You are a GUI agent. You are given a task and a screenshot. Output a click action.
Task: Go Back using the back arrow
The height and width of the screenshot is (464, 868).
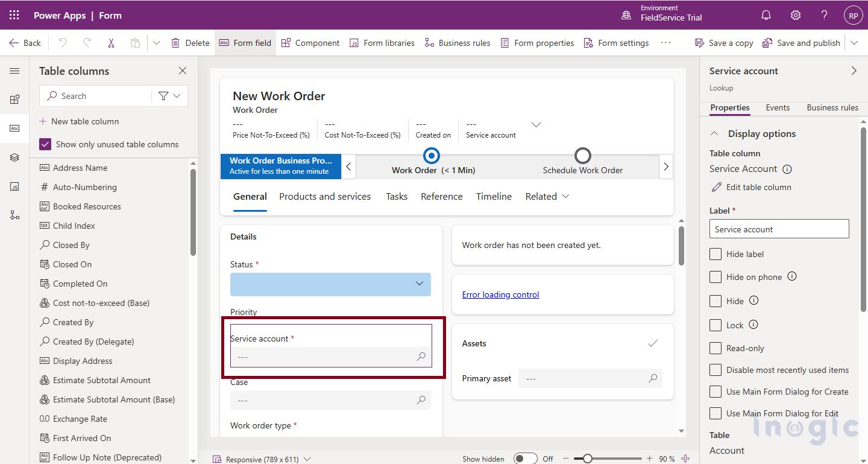pyautogui.click(x=25, y=43)
